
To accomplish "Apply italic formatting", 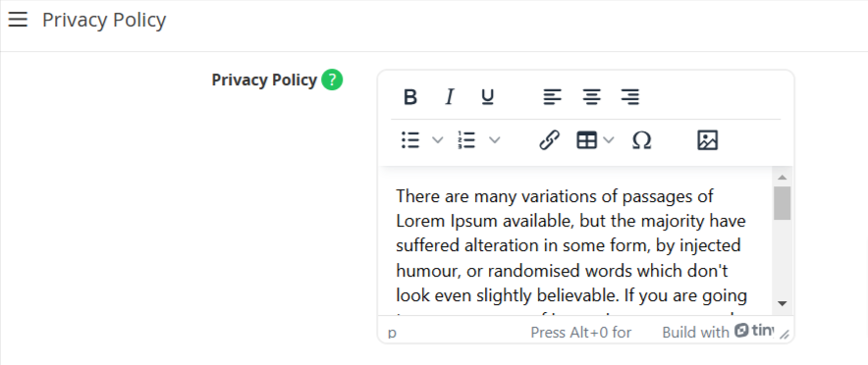I will 449,97.
